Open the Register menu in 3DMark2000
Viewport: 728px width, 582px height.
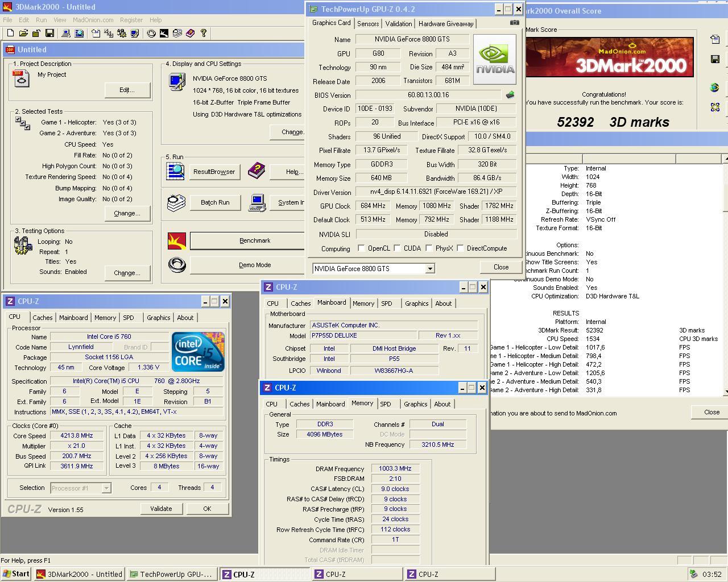click(x=131, y=19)
